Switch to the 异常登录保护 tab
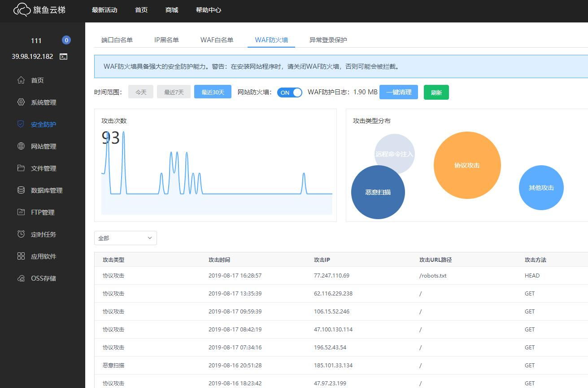 (x=328, y=40)
